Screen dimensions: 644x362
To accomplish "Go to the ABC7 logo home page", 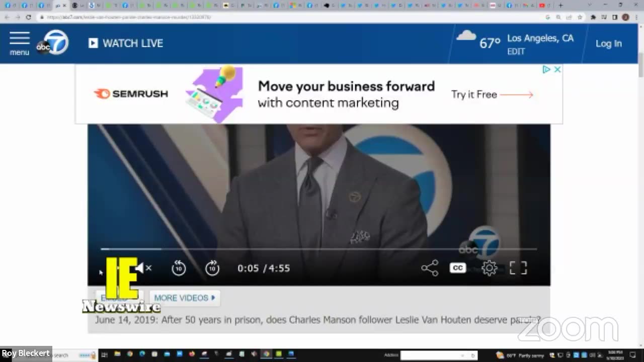I will click(52, 43).
